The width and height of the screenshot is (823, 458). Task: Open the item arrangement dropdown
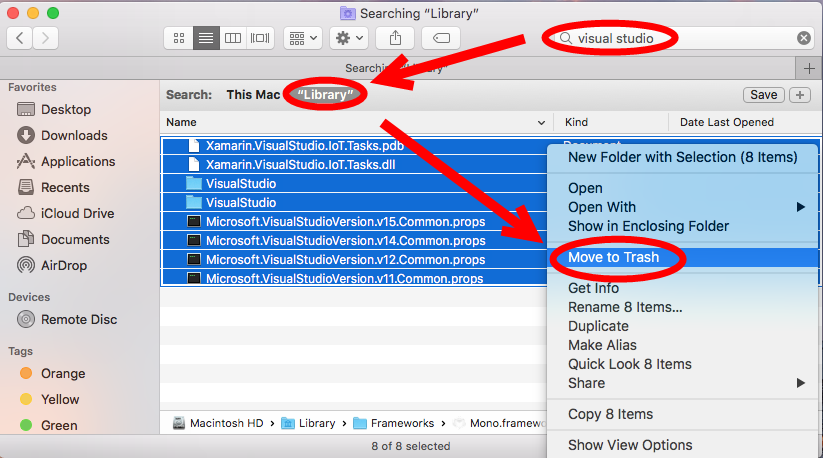(x=303, y=38)
